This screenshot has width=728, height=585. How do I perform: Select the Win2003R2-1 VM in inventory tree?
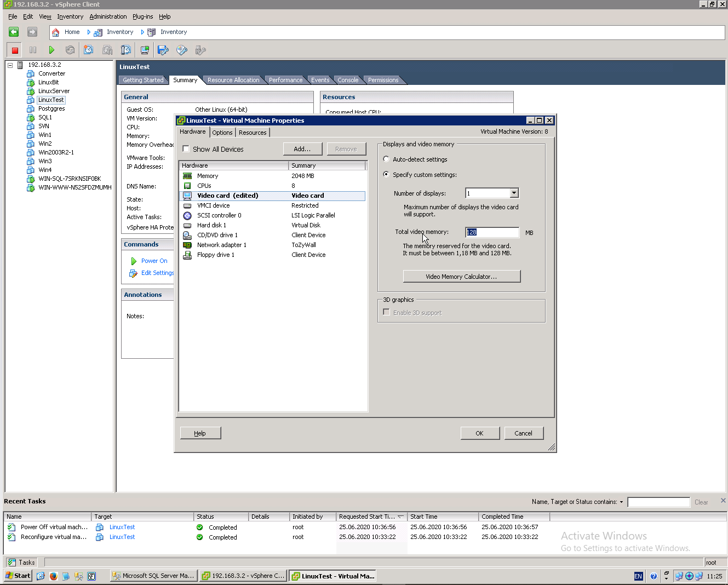pyautogui.click(x=56, y=152)
